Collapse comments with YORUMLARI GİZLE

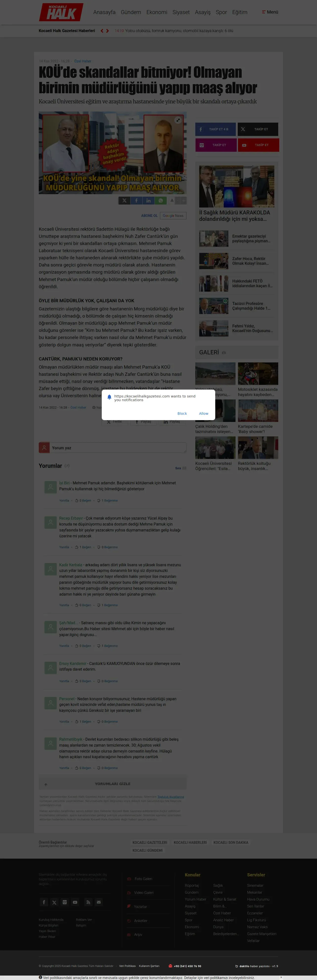pyautogui.click(x=113, y=784)
